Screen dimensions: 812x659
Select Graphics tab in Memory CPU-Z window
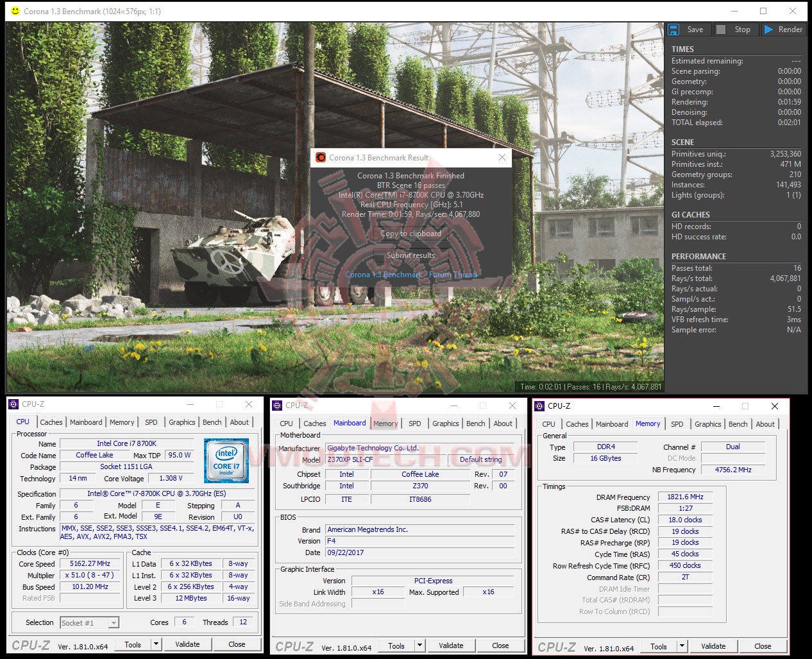click(x=708, y=424)
